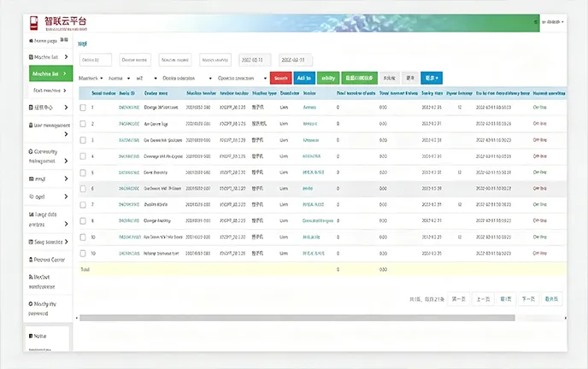588x369 pixels.
Task: Open User management in the sidebar
Action: (x=49, y=129)
